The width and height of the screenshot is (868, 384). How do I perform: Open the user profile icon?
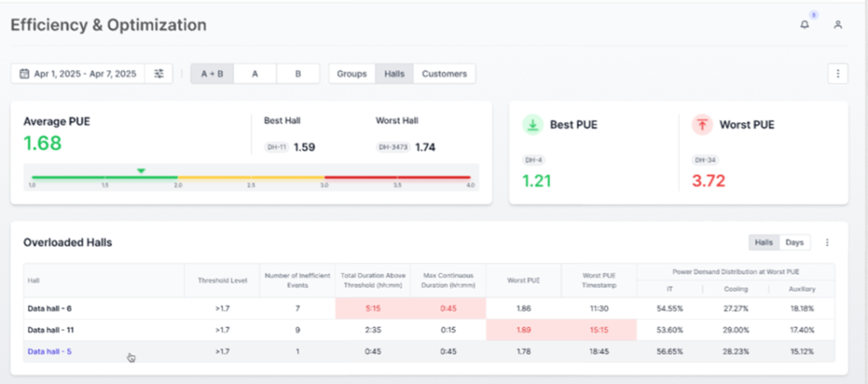[837, 25]
